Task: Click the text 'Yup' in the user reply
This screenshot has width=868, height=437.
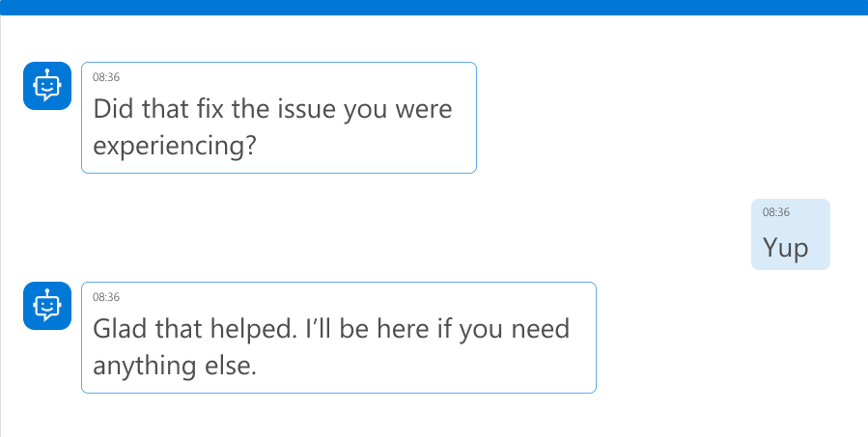Action: pos(785,248)
